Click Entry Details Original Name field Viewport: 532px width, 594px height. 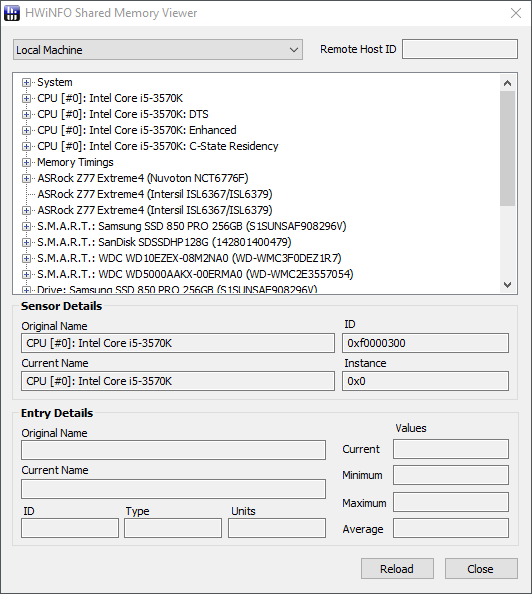click(x=173, y=450)
